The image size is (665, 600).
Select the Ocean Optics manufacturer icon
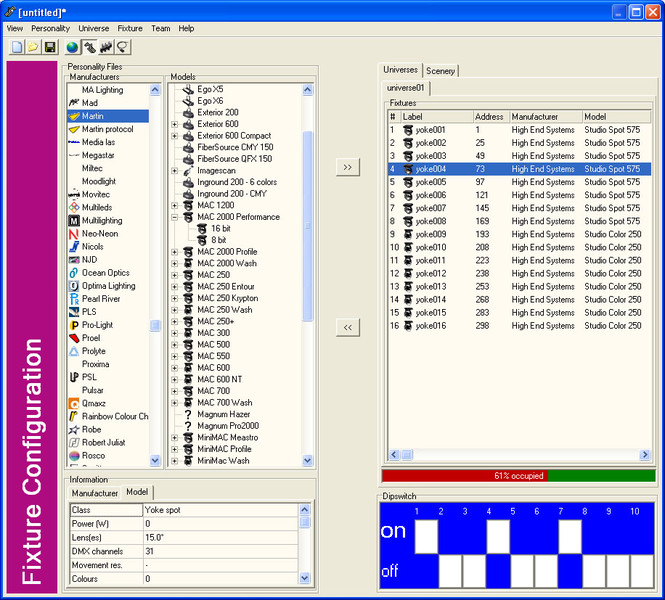pyautogui.click(x=74, y=273)
